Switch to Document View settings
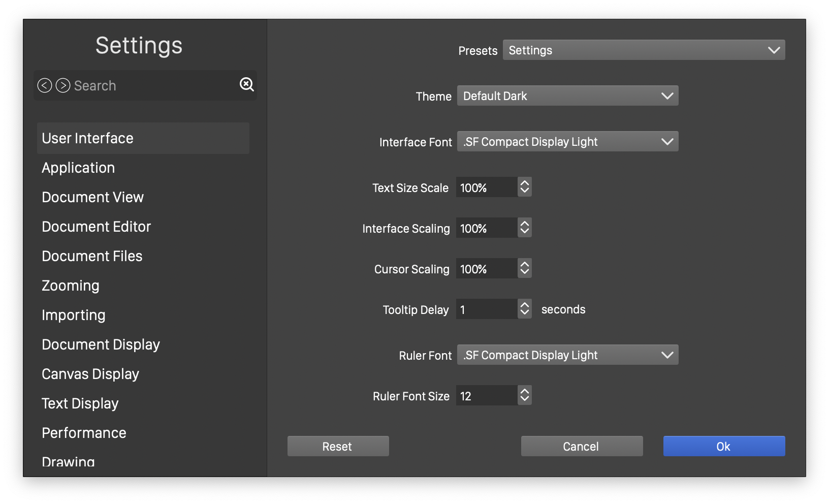The image size is (829, 504). click(92, 197)
